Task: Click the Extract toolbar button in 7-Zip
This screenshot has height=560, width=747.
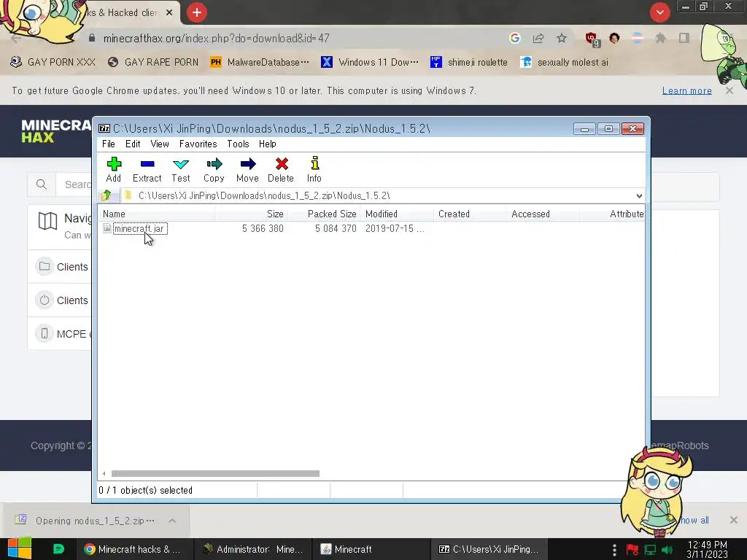Action: (147, 169)
